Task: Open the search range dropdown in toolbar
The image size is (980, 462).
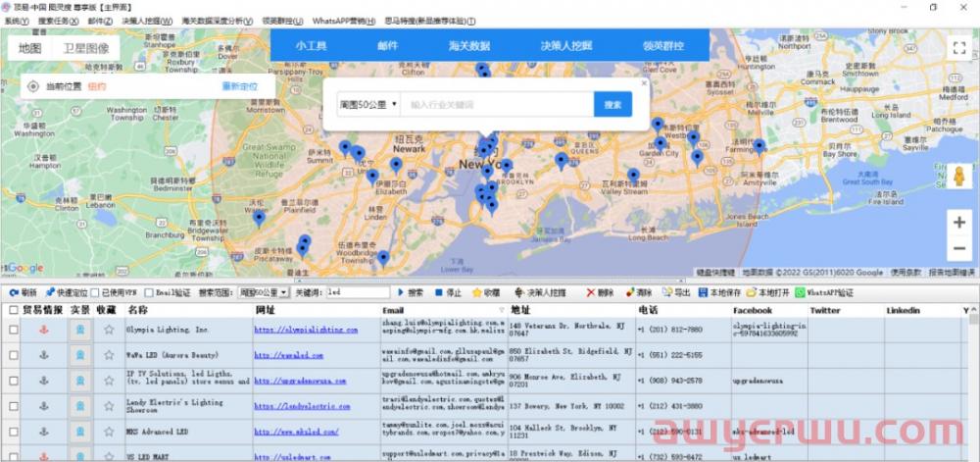Action: pyautogui.click(x=264, y=292)
